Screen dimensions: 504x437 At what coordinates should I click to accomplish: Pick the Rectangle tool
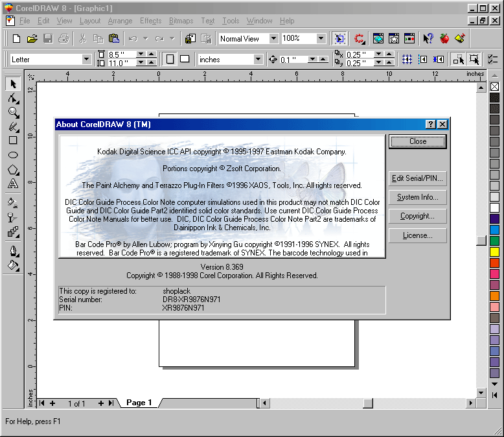pos(13,140)
